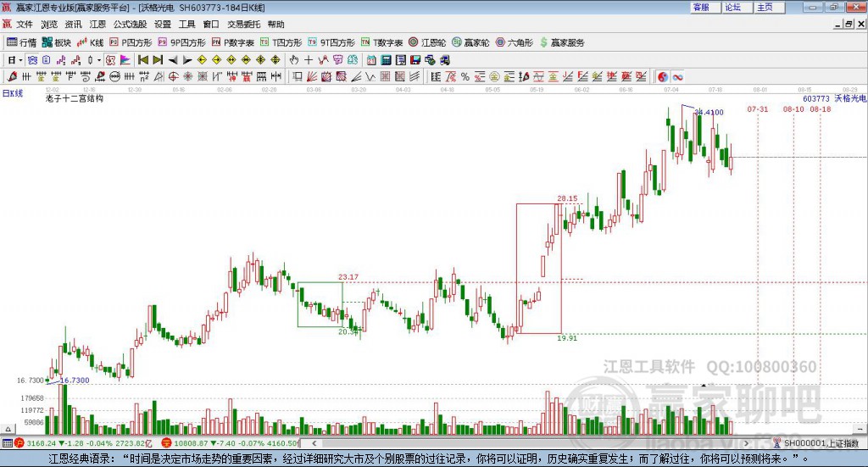The image size is (868, 467).
Task: Click the 08-18 future date marker
Action: tap(821, 109)
